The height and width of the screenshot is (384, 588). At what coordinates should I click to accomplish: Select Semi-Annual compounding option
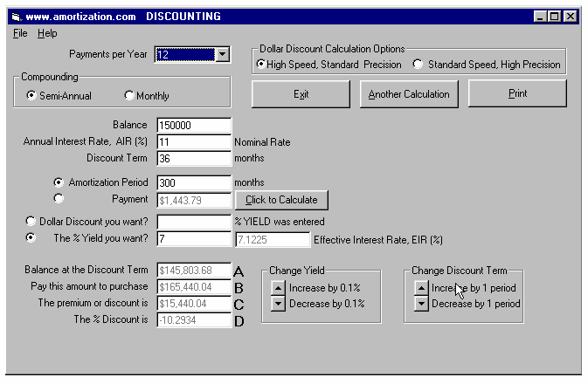32,96
